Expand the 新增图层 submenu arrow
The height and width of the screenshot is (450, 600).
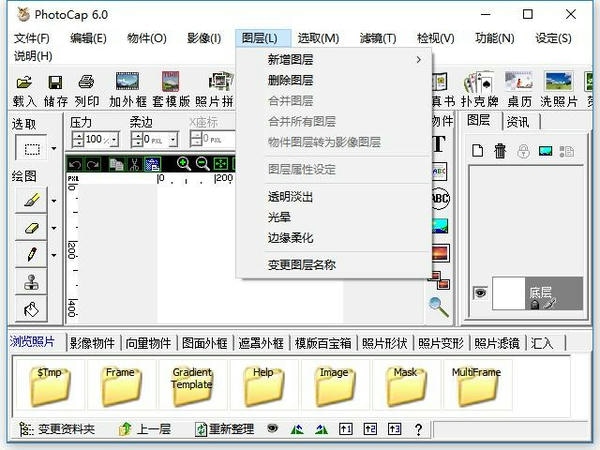[x=419, y=60]
